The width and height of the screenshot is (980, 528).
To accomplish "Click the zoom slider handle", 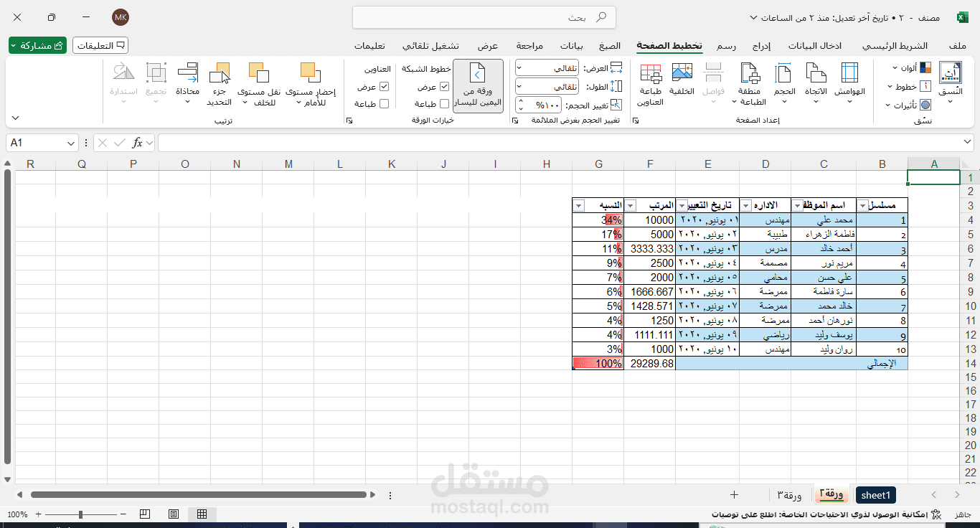I will click(80, 514).
